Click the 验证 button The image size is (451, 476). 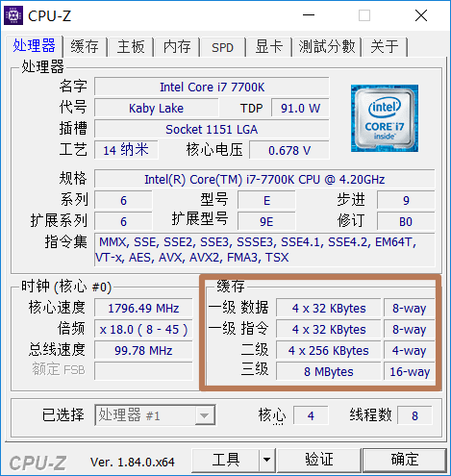click(319, 460)
